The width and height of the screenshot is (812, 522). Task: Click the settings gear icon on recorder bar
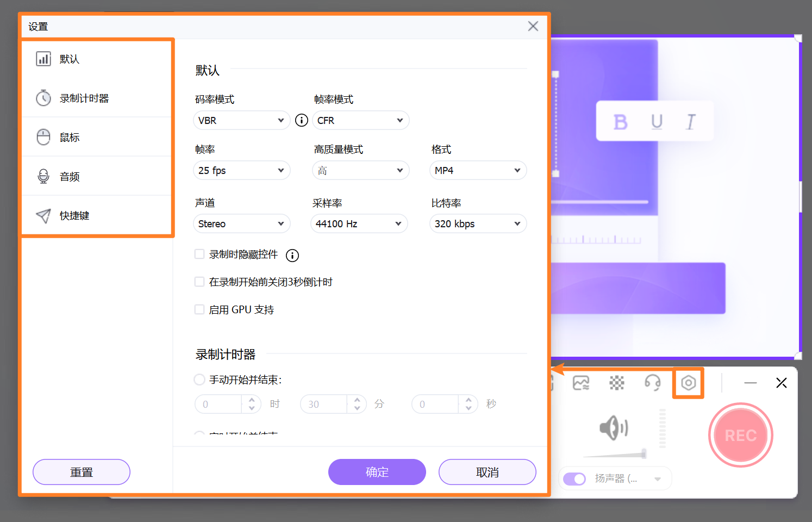pos(688,383)
